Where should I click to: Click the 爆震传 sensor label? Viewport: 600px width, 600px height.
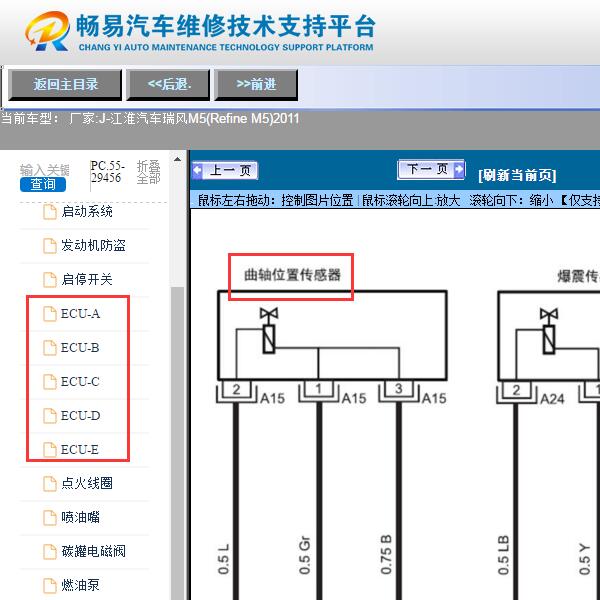point(578,276)
